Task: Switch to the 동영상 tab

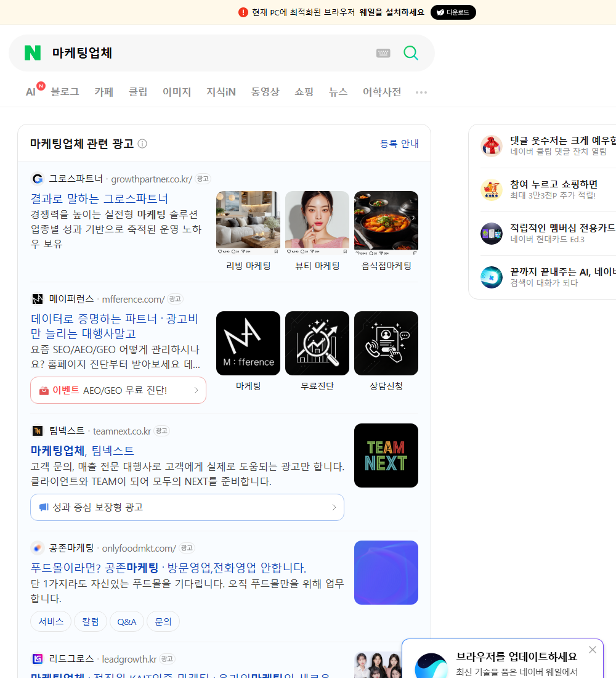Action: click(265, 92)
